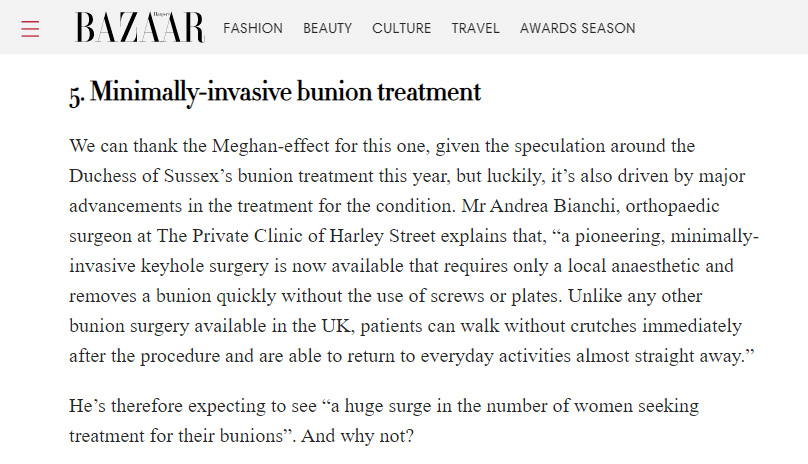808x464 pixels.
Task: Go to the Beauty section
Action: tap(328, 28)
